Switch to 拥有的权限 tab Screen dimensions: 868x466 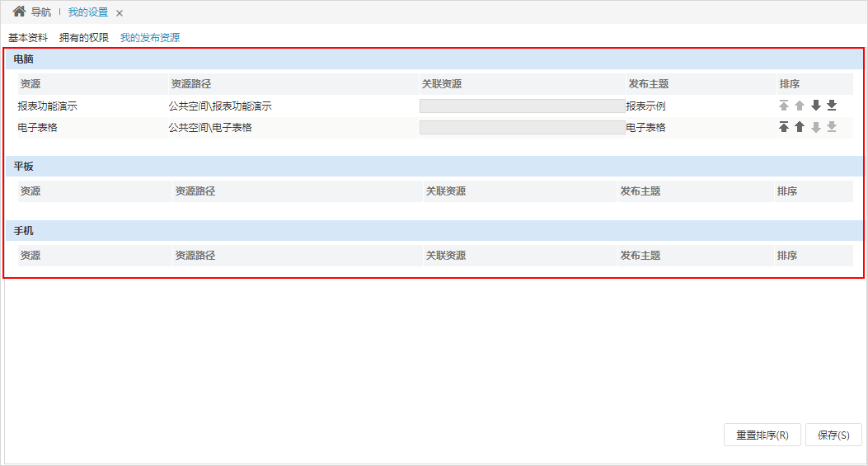(x=84, y=38)
